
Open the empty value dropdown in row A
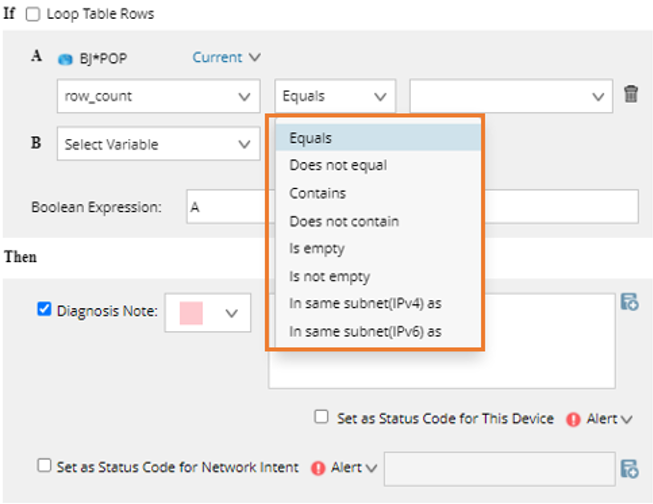[x=511, y=96]
